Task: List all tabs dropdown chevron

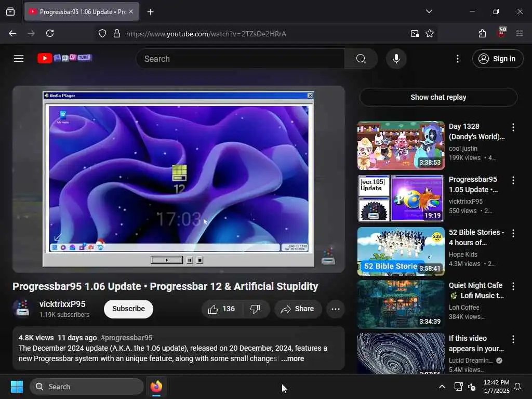Action: click(429, 11)
